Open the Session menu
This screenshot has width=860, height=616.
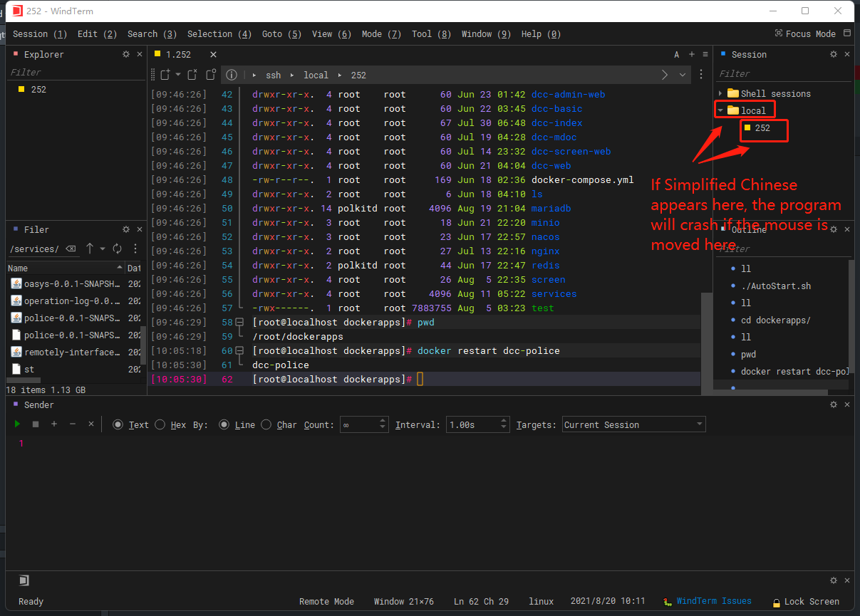coord(40,33)
